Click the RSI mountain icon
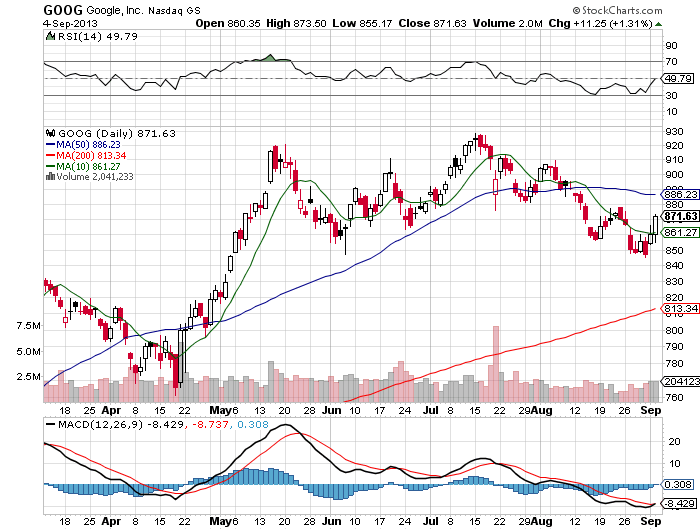700x530 pixels. click(50, 36)
